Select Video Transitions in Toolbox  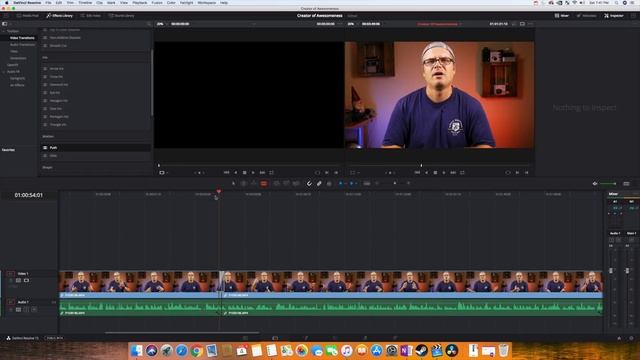[x=22, y=38]
